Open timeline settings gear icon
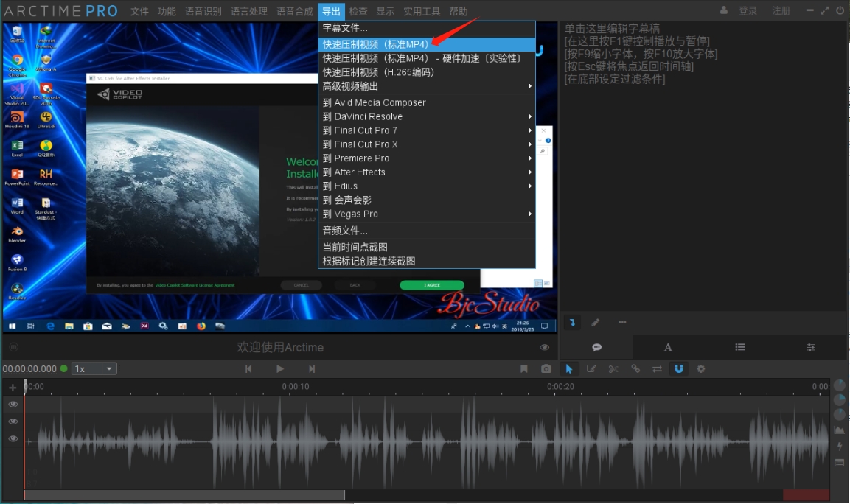 701,369
